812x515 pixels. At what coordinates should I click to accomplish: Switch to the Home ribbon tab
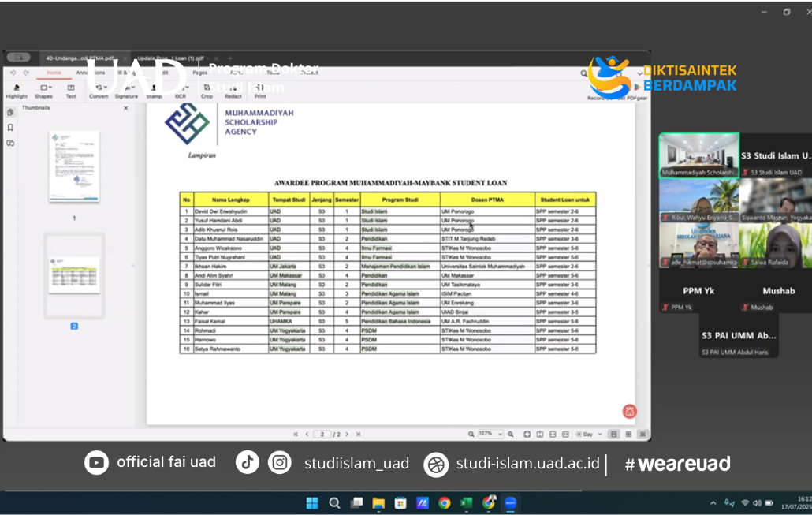pos(54,73)
